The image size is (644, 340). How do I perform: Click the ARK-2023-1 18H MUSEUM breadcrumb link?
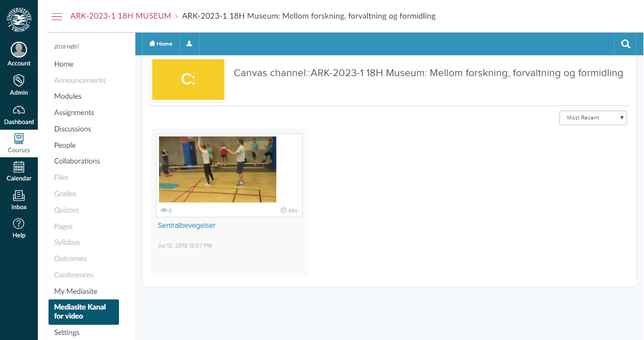121,16
